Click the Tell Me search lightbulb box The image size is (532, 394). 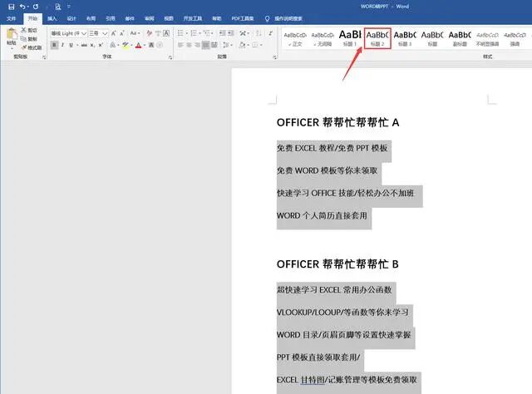tap(283, 18)
